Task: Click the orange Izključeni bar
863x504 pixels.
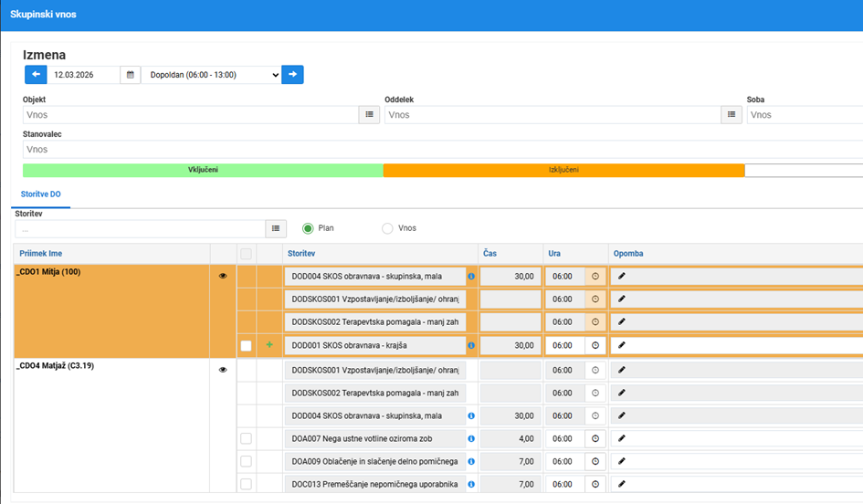Action: 563,170
